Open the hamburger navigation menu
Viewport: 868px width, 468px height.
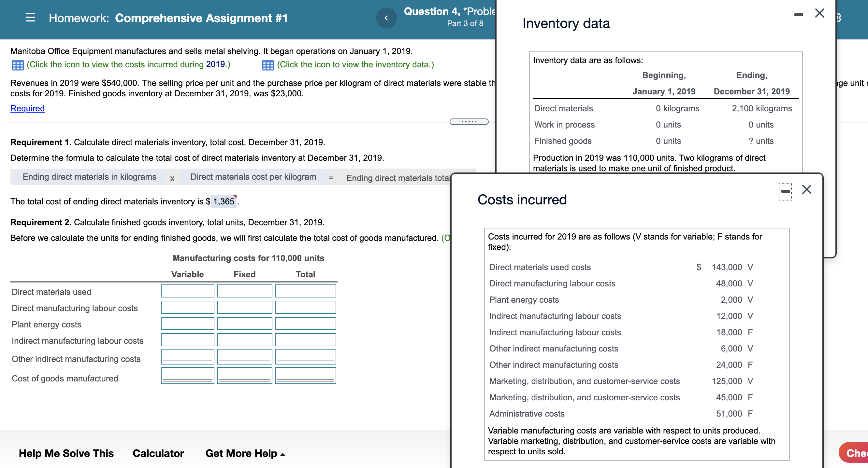point(30,18)
